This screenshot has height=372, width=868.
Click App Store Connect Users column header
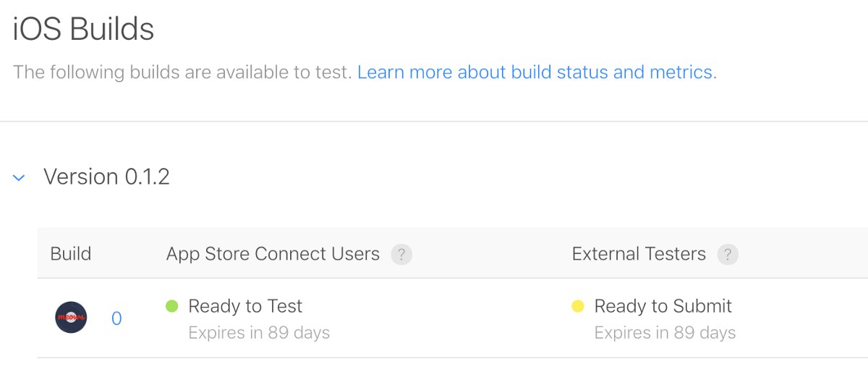[x=273, y=254]
